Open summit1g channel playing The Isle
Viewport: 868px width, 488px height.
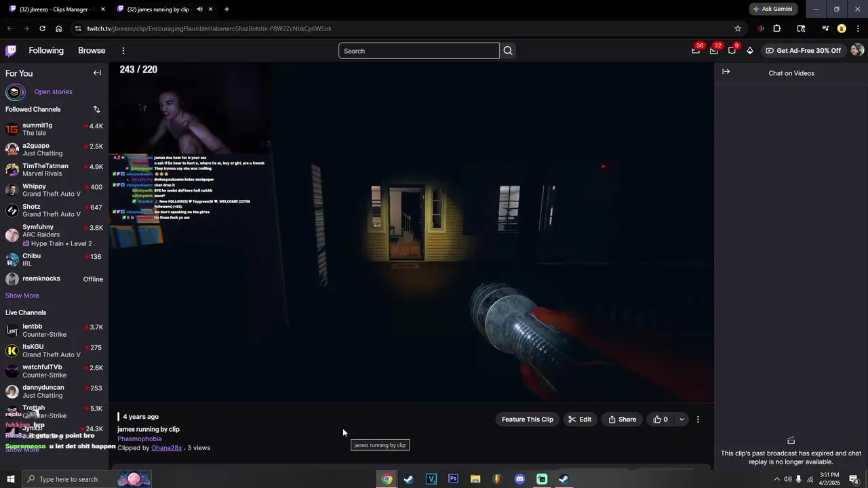(54, 129)
